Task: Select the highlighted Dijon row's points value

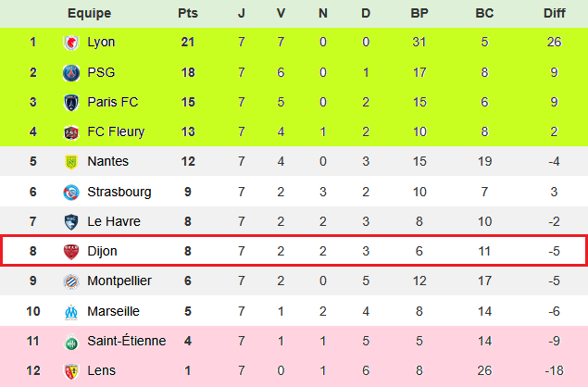Action: point(187,251)
